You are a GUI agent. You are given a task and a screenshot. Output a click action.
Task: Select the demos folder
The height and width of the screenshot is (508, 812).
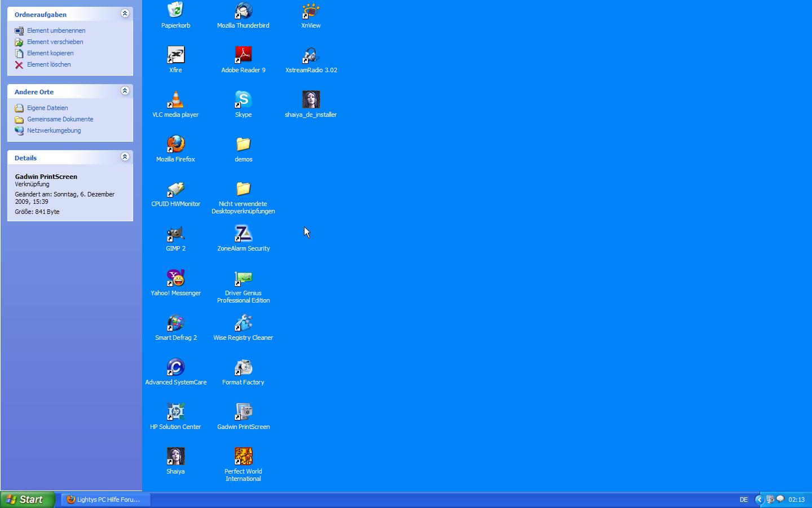(243, 144)
